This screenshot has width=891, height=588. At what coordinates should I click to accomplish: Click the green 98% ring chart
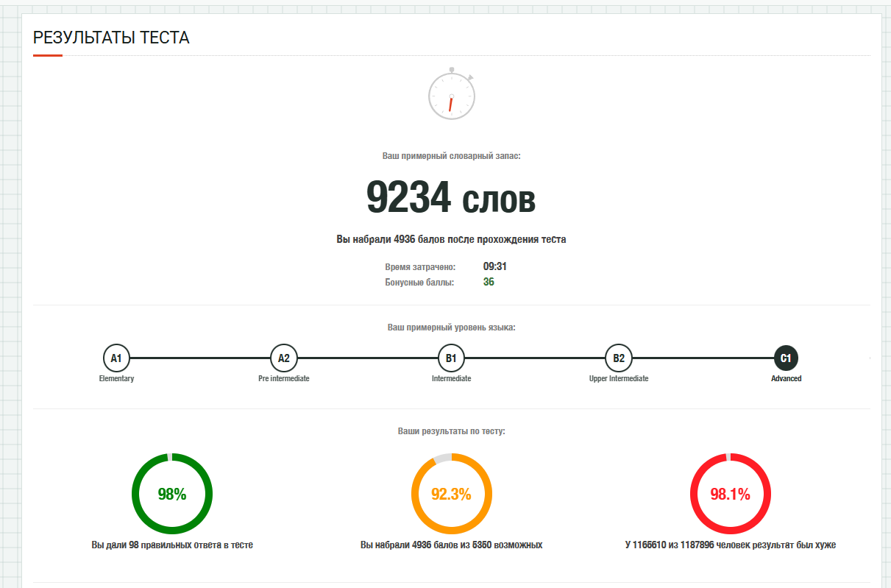point(172,494)
